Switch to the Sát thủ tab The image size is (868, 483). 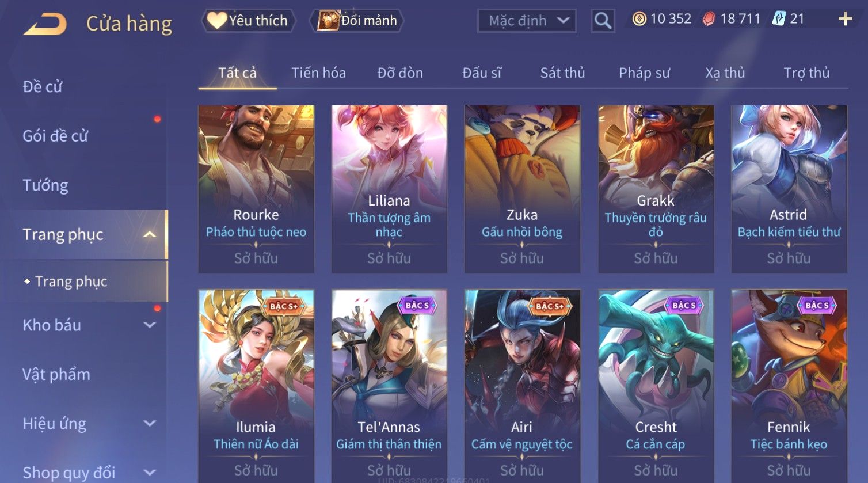tap(562, 73)
